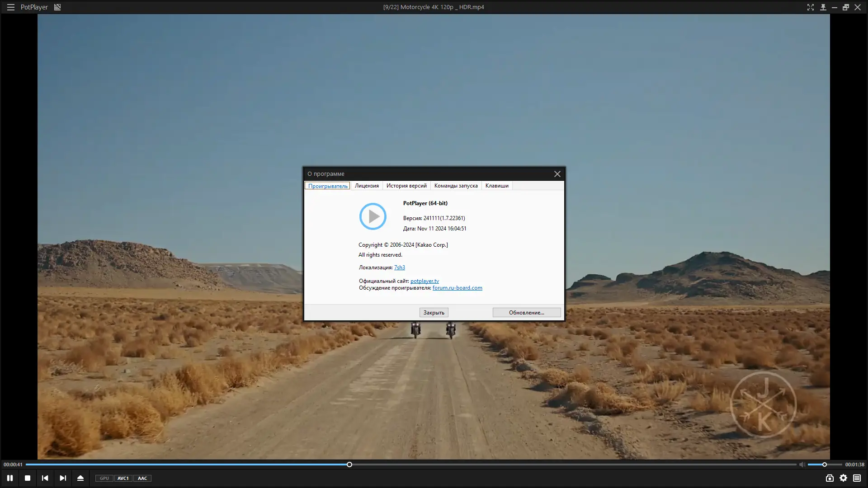Image resolution: width=868 pixels, height=488 pixels.
Task: Mute audio via speaker icon
Action: [x=802, y=465]
